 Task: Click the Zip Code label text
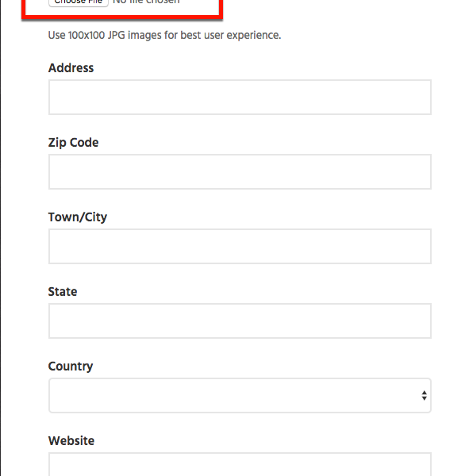pyautogui.click(x=74, y=142)
